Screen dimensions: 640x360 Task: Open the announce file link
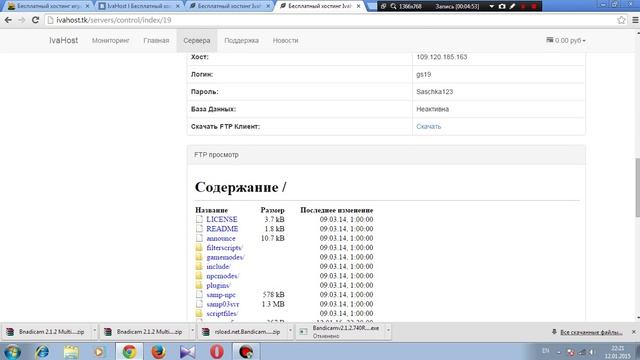pos(221,238)
